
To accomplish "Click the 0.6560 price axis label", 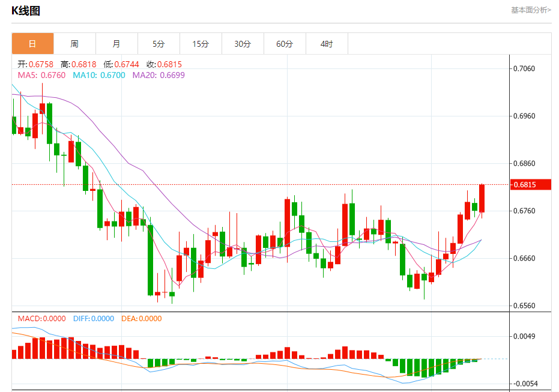I will (x=524, y=306).
